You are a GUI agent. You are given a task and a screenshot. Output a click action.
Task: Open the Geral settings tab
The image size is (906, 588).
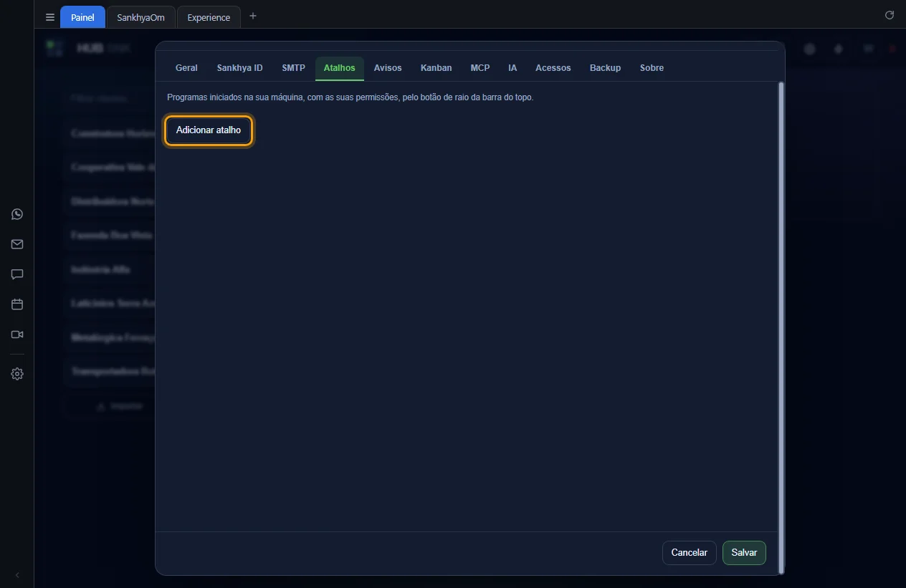tap(186, 68)
